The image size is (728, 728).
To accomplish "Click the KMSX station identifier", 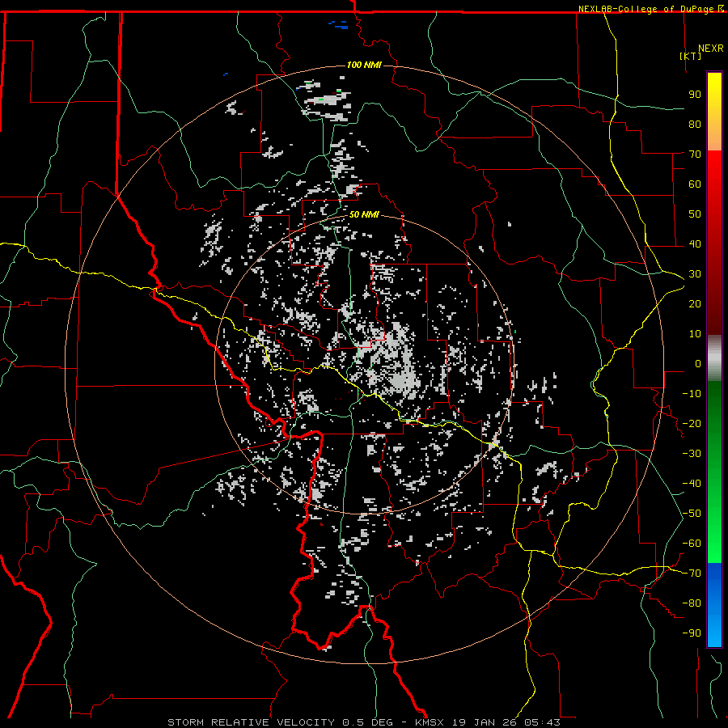I will click(x=430, y=722).
